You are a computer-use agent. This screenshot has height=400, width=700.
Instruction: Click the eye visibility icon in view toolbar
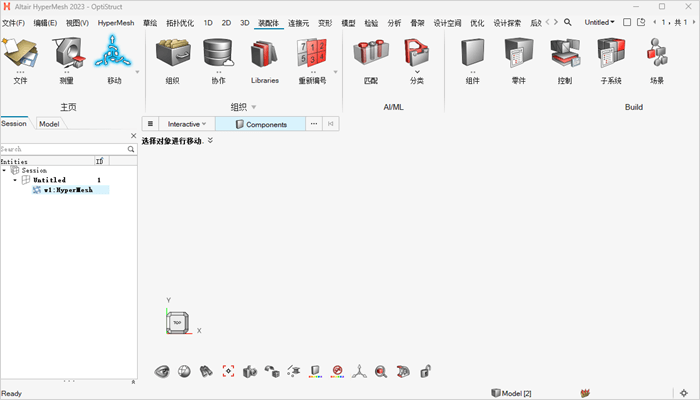pos(162,371)
